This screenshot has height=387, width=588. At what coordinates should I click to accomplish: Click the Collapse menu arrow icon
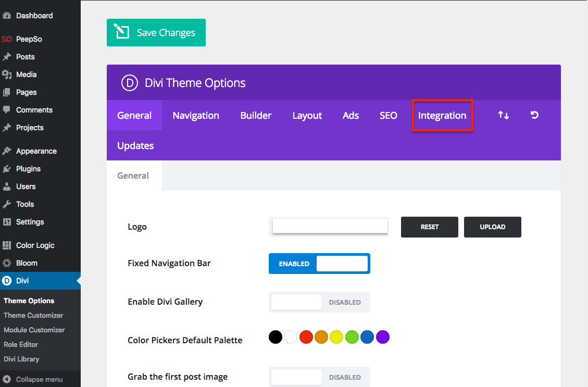point(7,379)
